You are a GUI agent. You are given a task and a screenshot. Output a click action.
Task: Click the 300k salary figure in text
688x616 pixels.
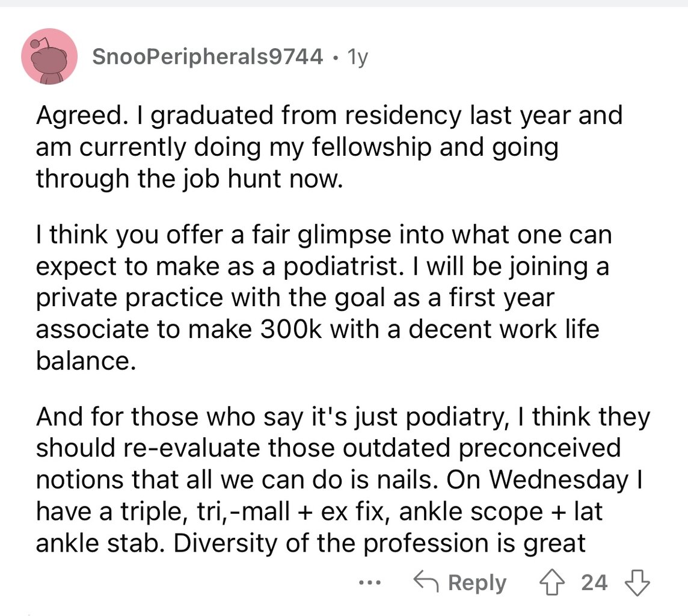(291, 330)
